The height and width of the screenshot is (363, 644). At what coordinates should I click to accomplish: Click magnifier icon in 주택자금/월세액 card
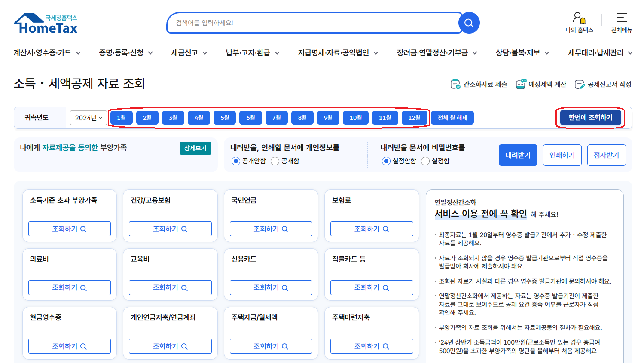tap(285, 346)
